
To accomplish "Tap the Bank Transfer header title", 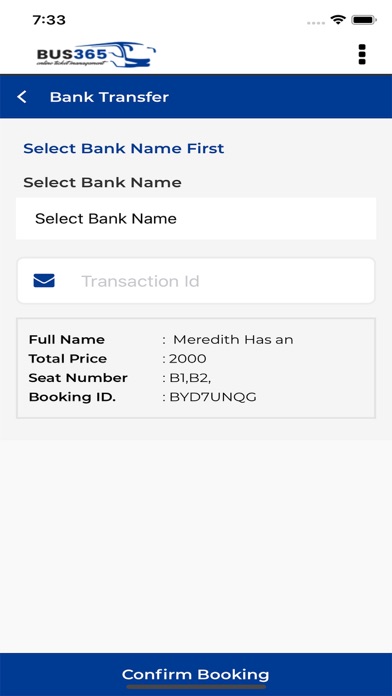I will click(109, 97).
